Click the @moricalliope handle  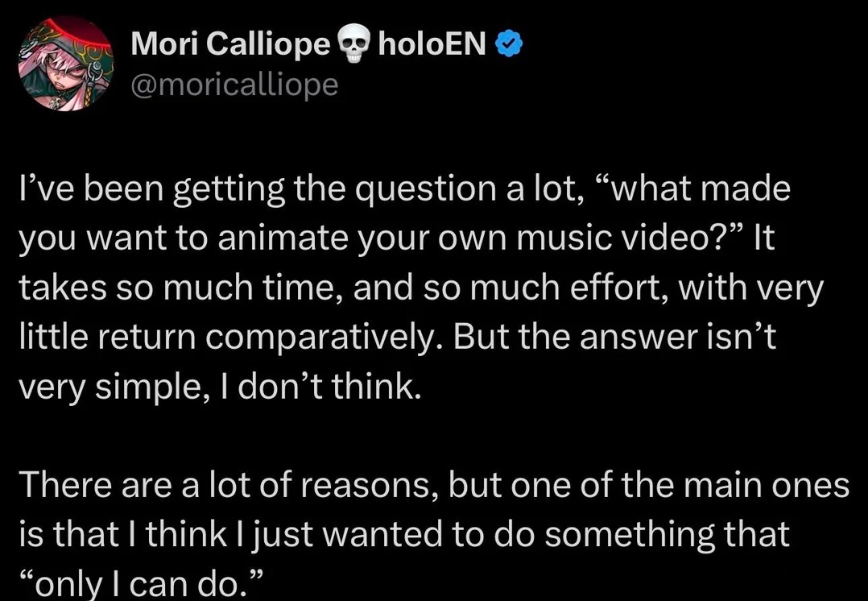(234, 85)
